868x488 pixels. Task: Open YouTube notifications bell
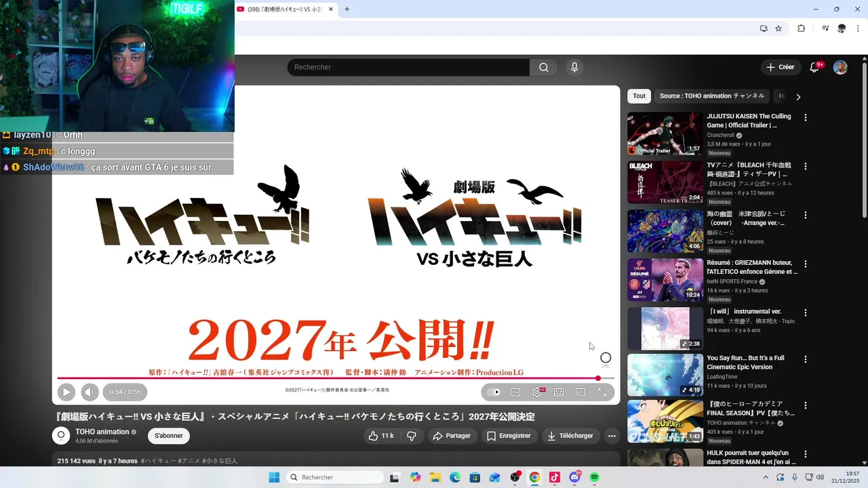coord(815,67)
